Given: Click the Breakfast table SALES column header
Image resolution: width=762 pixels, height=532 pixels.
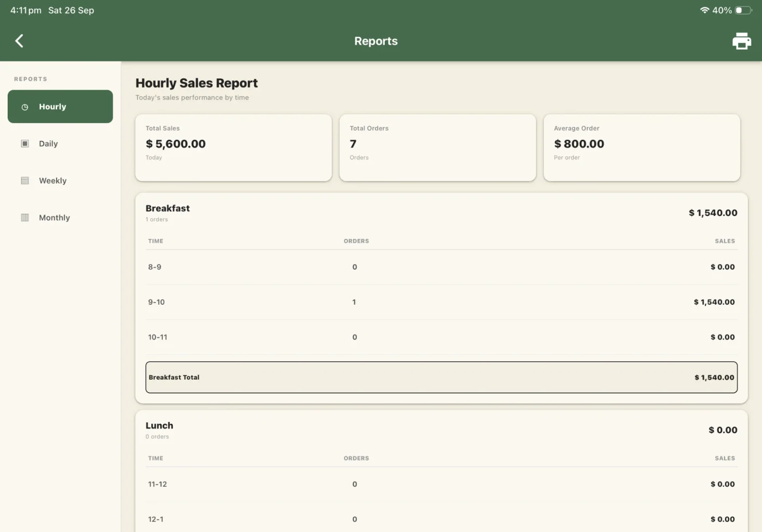Looking at the screenshot, I should [725, 241].
